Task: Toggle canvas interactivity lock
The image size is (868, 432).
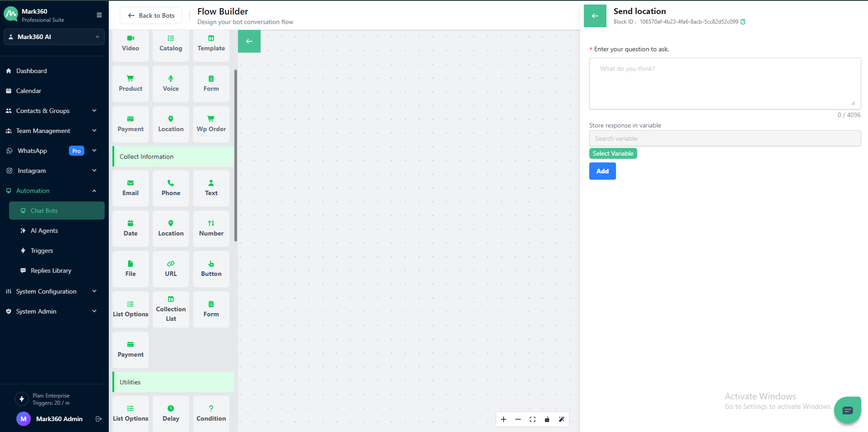Action: tap(547, 419)
